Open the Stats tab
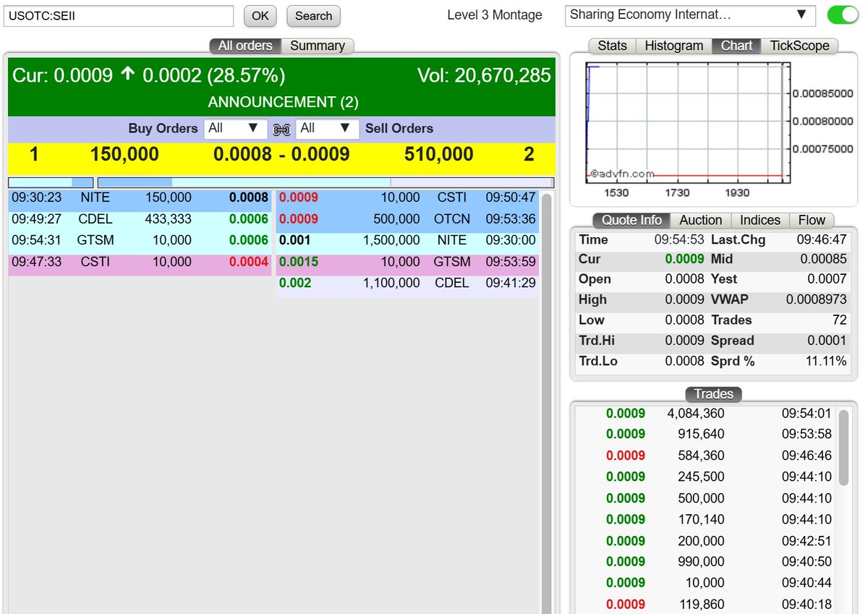The height and width of the screenshot is (614, 868). pyautogui.click(x=612, y=46)
